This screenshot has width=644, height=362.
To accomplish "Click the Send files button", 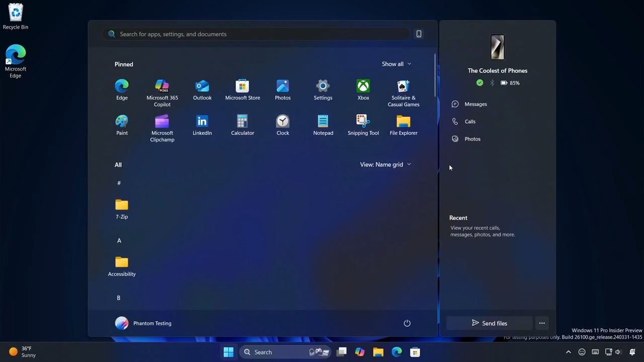I will point(490,323).
